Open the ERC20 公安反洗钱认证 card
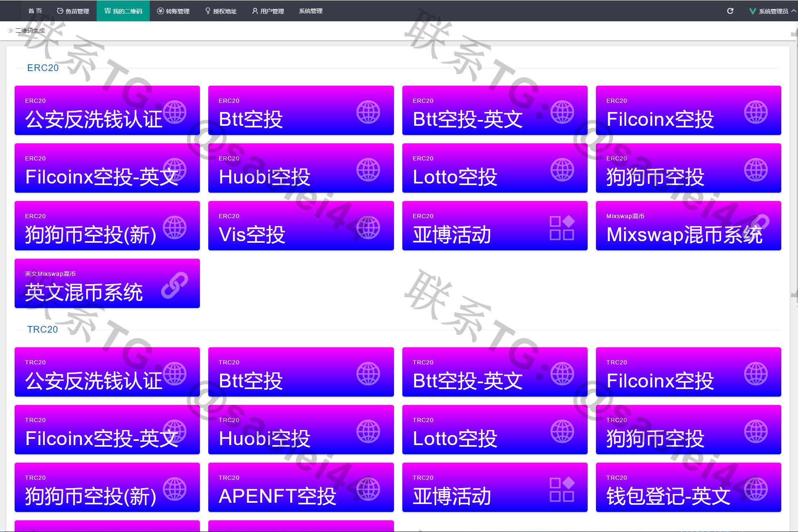798x532 pixels. coord(107,110)
